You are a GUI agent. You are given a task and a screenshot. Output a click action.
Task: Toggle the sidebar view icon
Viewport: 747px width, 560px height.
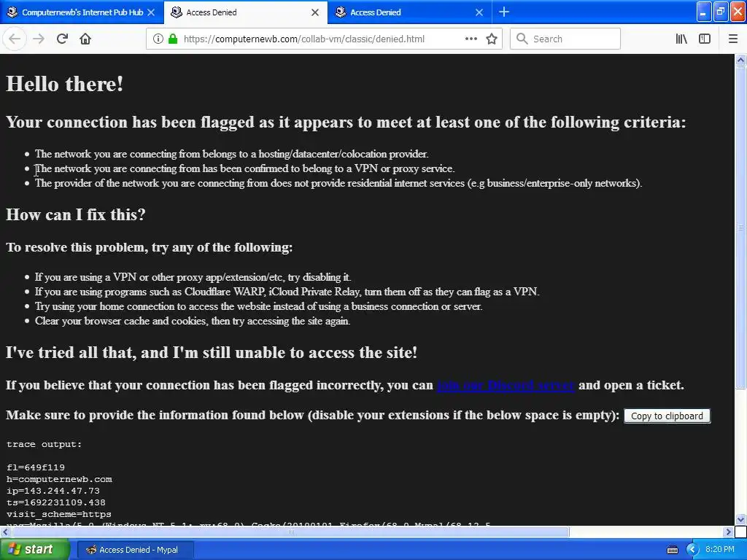click(x=705, y=39)
